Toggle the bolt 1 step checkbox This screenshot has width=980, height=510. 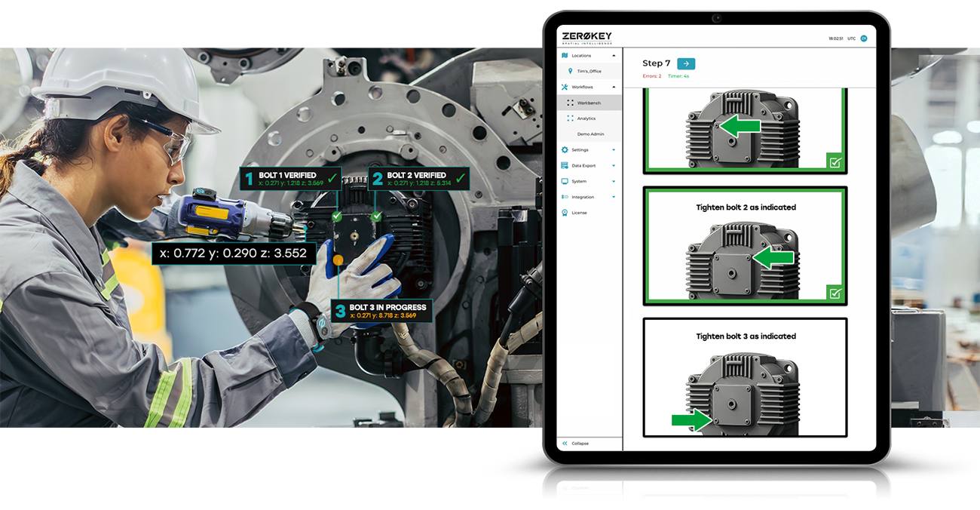pyautogui.click(x=835, y=162)
